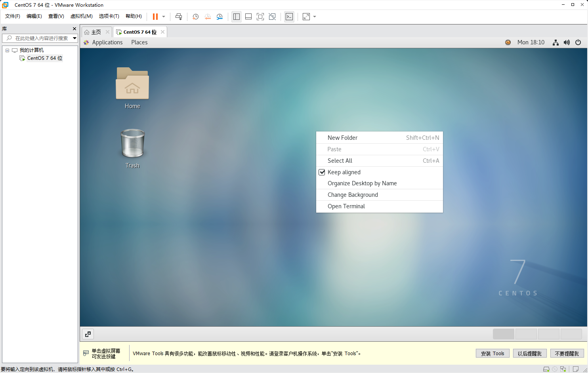588x373 pixels.
Task: Choose Change Background from the context menu
Action: point(380,195)
